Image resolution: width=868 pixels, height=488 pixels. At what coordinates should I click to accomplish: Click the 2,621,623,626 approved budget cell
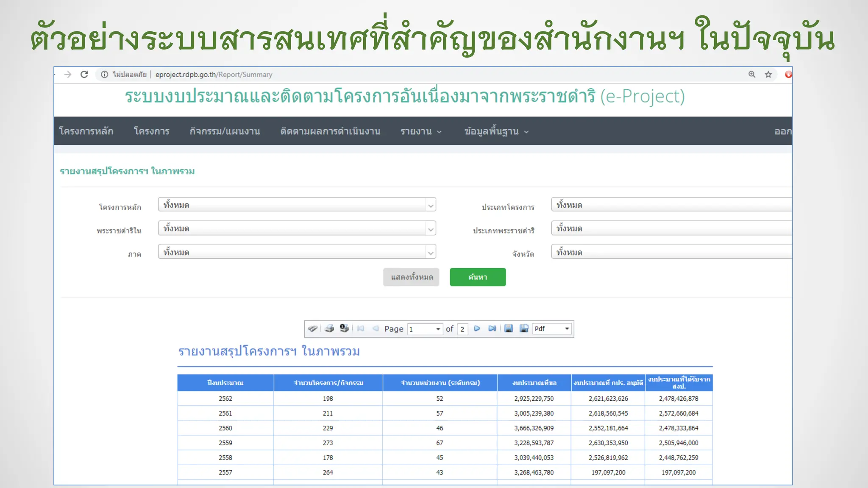click(x=608, y=399)
